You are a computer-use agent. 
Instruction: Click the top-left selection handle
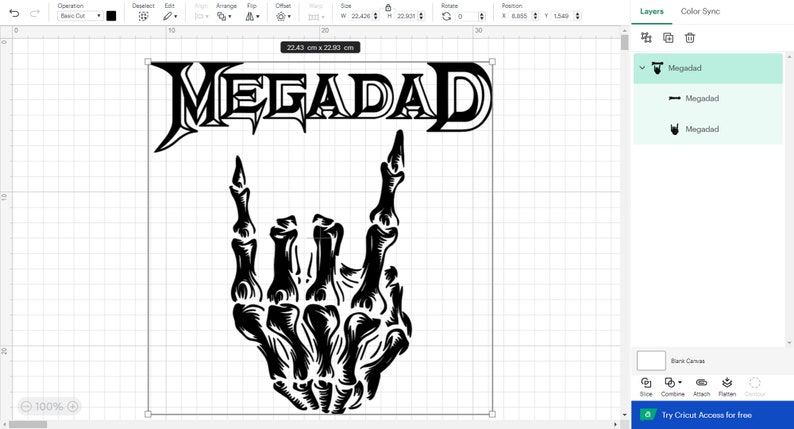click(x=148, y=61)
